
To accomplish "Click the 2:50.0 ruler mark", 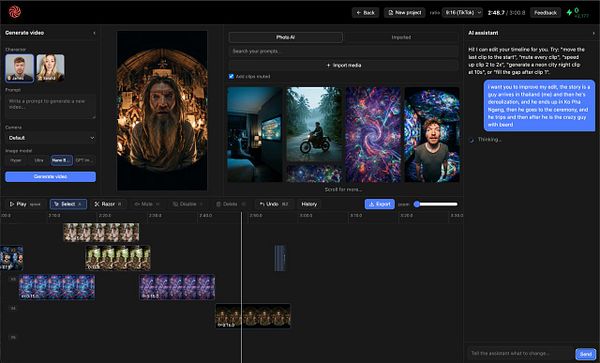I will pyautogui.click(x=256, y=216).
